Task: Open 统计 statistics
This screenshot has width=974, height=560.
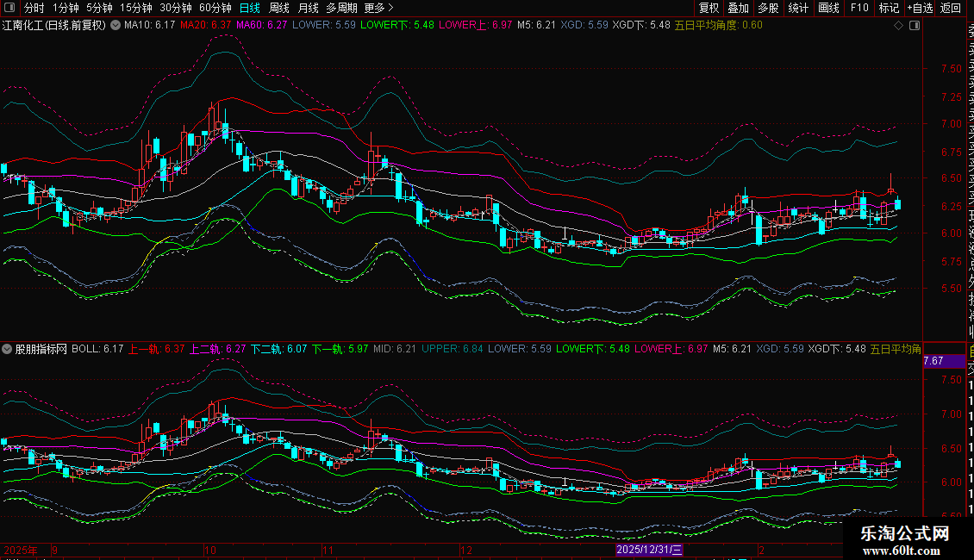Action: (x=798, y=8)
